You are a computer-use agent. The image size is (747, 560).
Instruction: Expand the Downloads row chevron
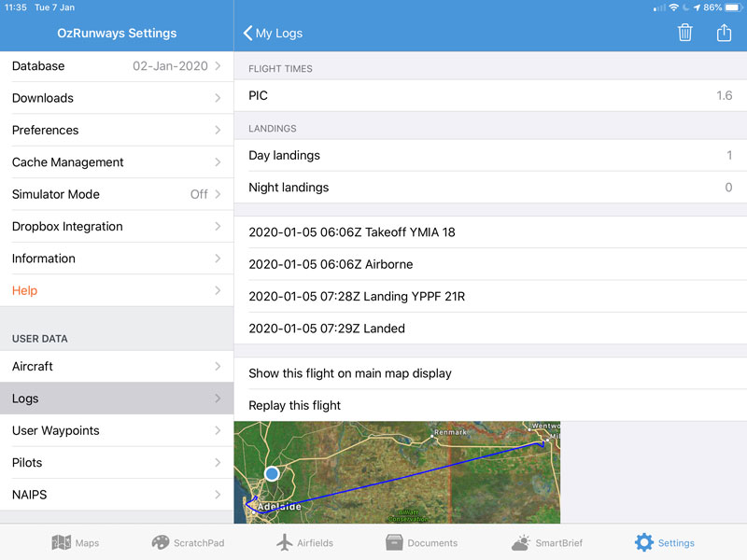coord(218,98)
